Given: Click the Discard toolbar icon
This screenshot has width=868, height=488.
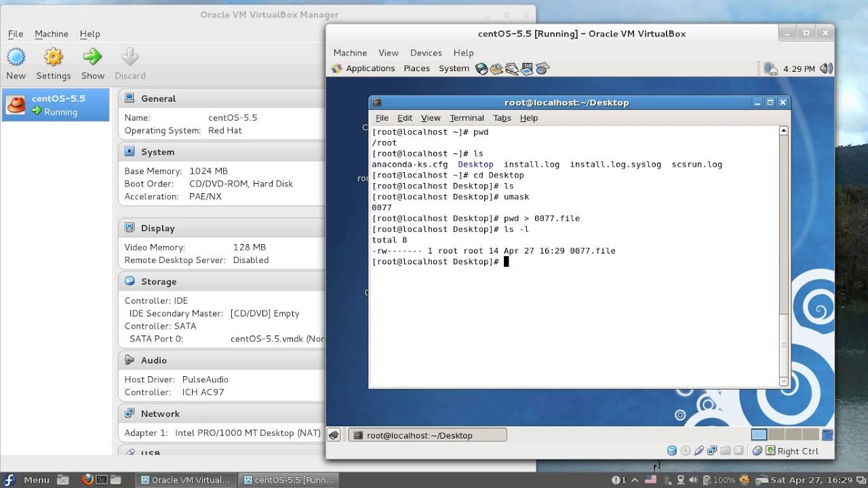Looking at the screenshot, I should tap(130, 57).
